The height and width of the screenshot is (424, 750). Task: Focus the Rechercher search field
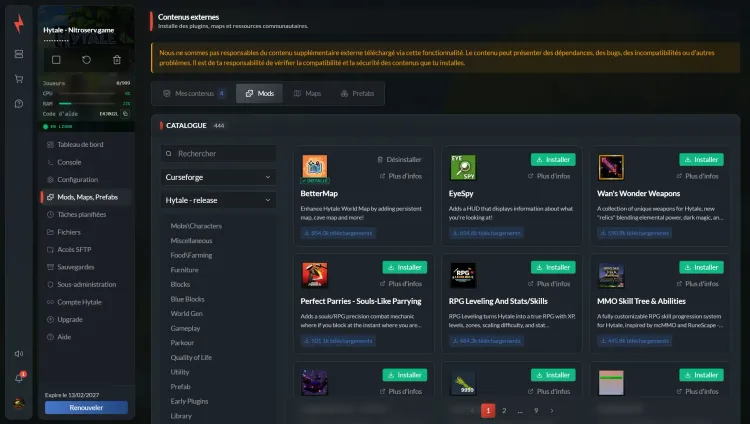(x=218, y=154)
